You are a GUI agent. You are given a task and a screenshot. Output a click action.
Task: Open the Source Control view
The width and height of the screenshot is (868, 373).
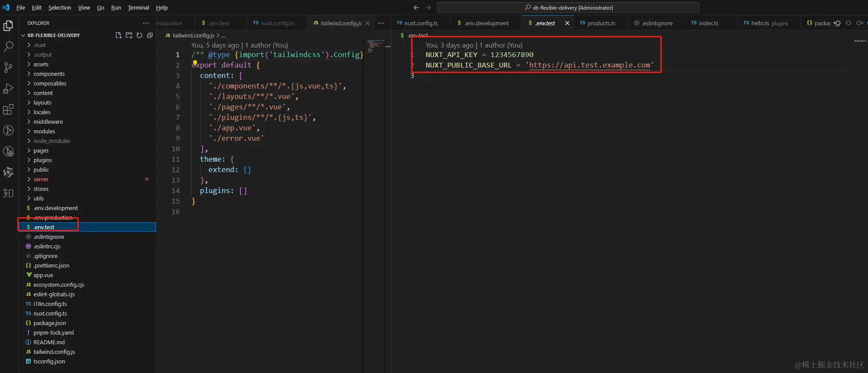[8, 68]
